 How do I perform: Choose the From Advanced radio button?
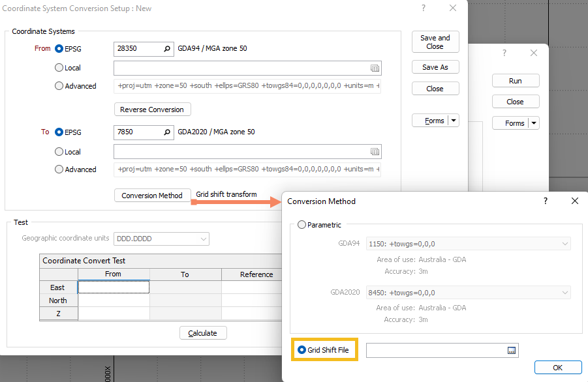coord(59,86)
